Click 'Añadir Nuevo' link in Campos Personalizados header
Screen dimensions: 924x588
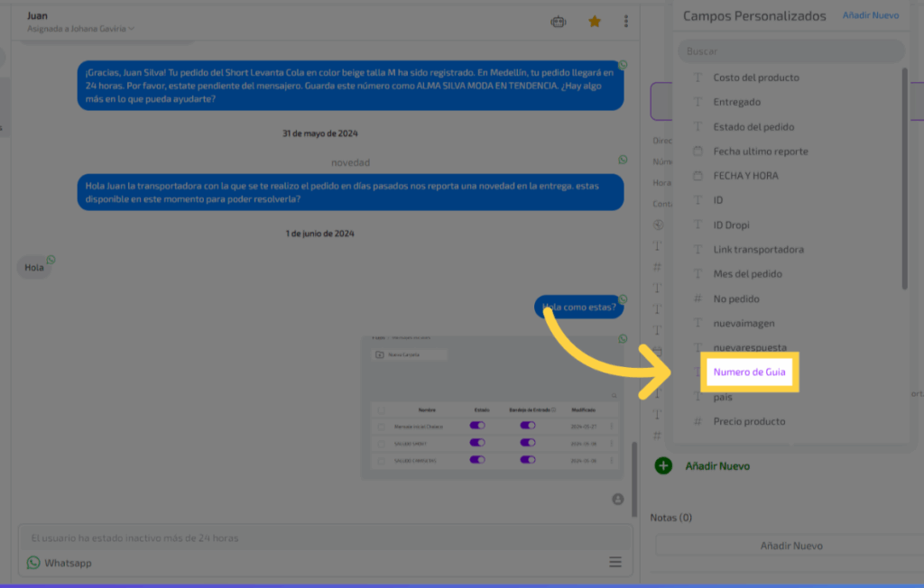point(870,15)
